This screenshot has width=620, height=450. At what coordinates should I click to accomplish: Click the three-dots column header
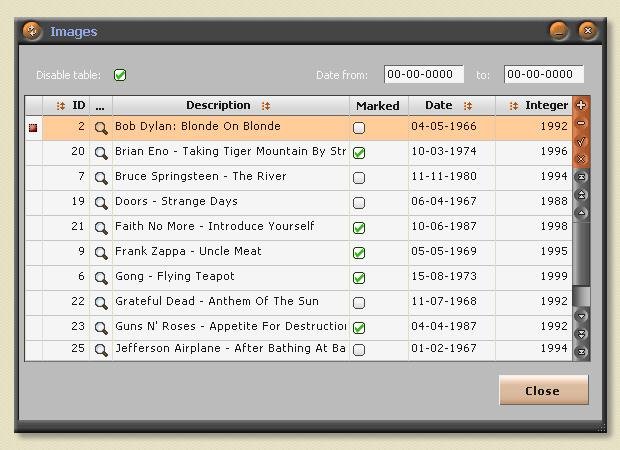[101, 106]
